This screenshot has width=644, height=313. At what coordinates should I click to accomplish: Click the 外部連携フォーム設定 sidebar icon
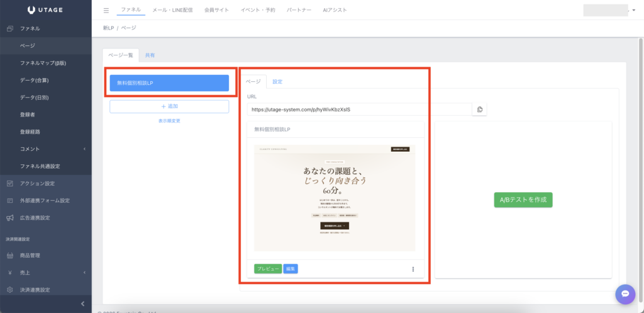point(10,201)
